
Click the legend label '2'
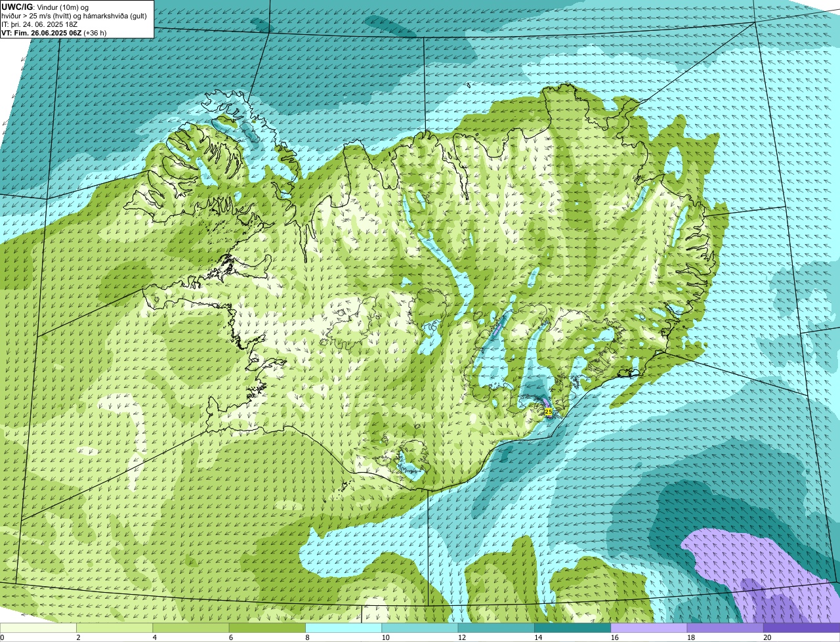(77, 637)
